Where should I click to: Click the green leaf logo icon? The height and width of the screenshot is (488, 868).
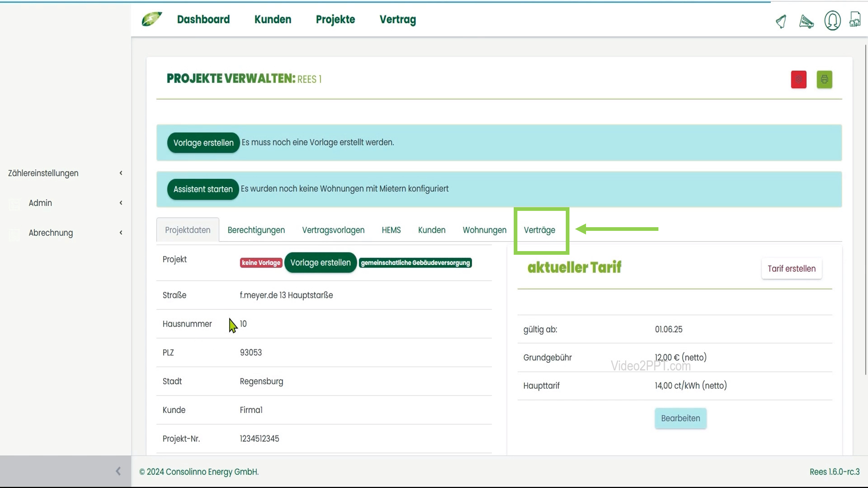point(152,19)
